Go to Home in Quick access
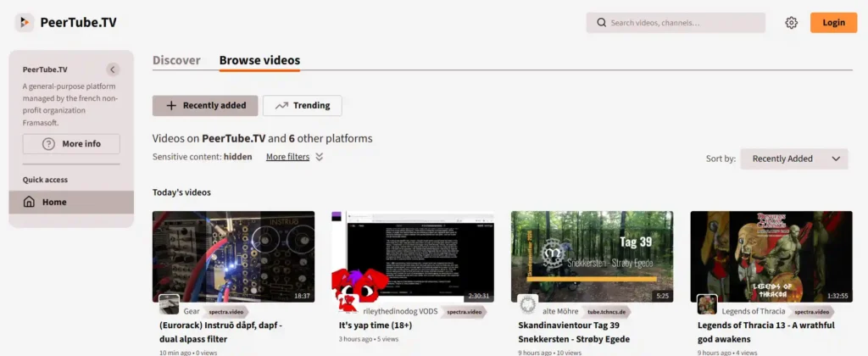 [71, 202]
